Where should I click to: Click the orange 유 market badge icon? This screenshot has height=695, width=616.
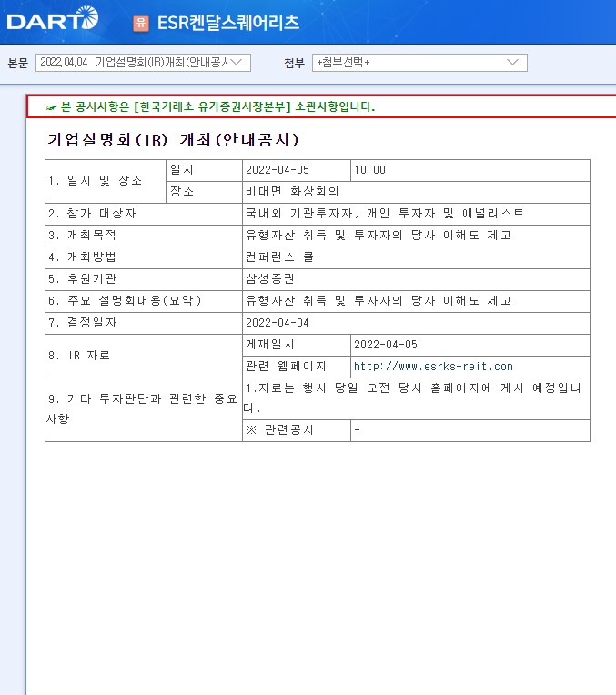point(141,23)
